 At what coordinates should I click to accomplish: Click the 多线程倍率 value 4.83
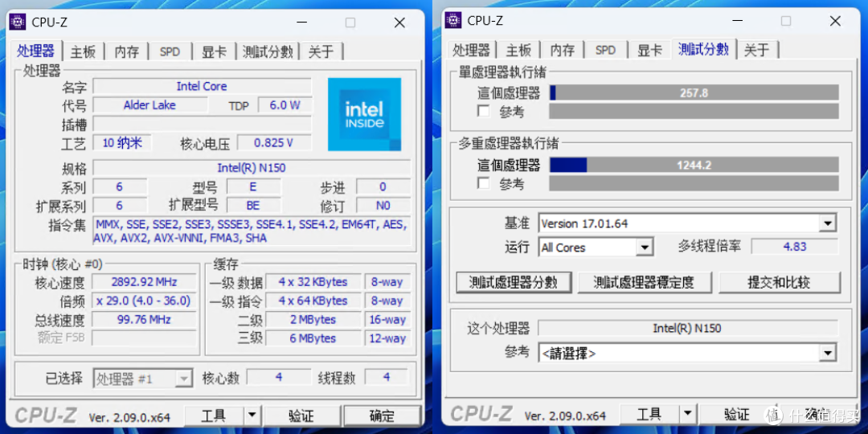click(794, 247)
